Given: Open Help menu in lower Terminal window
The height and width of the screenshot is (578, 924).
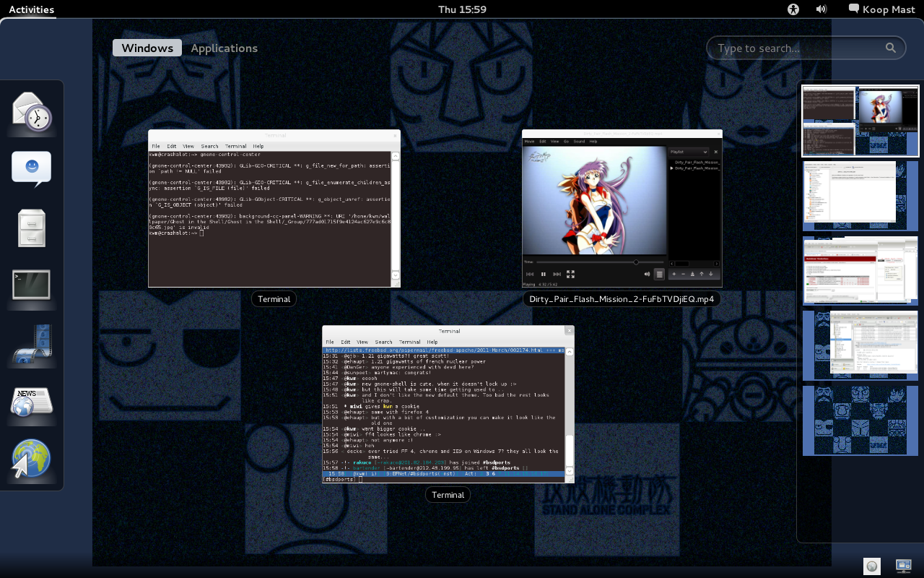Looking at the screenshot, I should (x=432, y=342).
